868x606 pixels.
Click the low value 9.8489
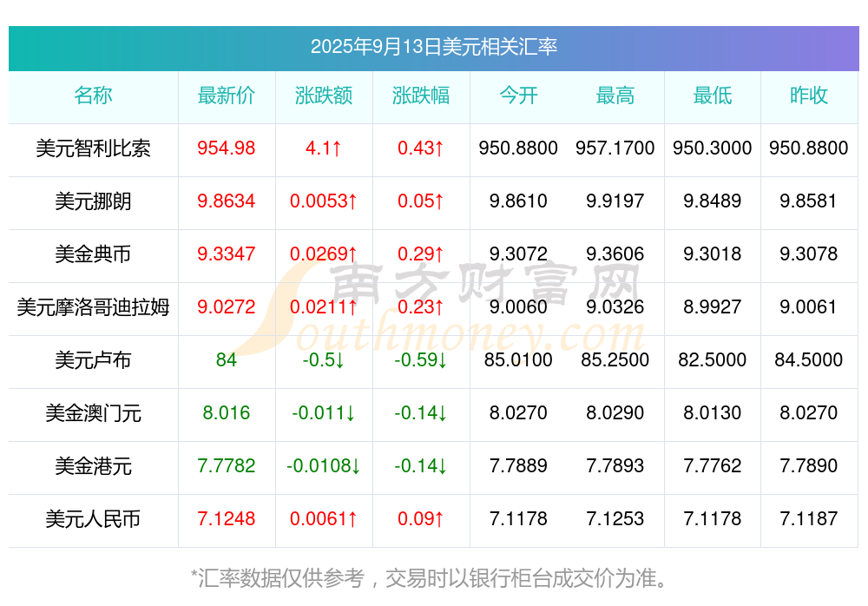pyautogui.click(x=713, y=201)
